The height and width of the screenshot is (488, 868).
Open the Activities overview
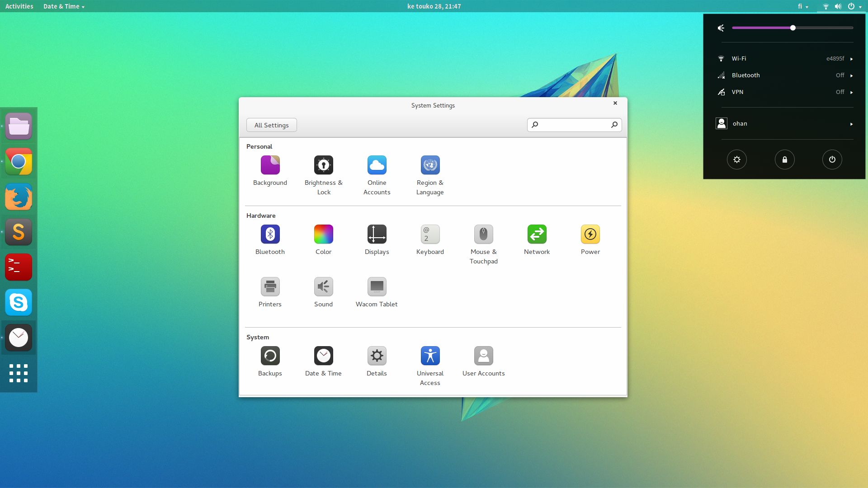point(19,6)
